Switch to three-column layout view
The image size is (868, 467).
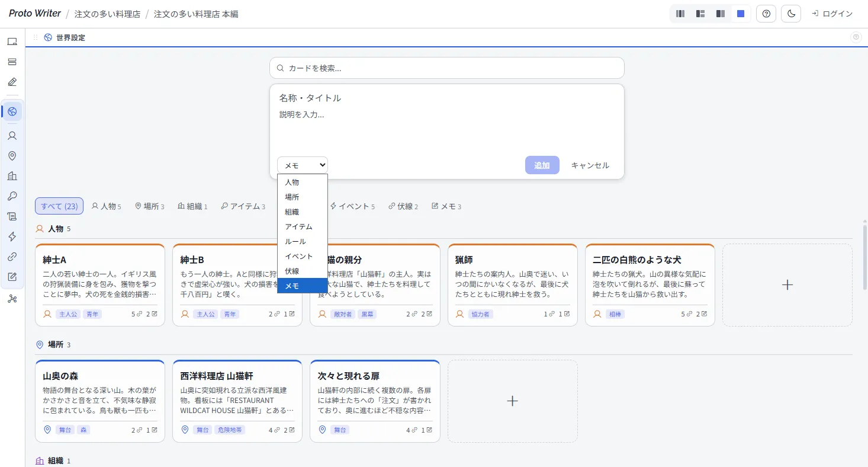(x=680, y=13)
